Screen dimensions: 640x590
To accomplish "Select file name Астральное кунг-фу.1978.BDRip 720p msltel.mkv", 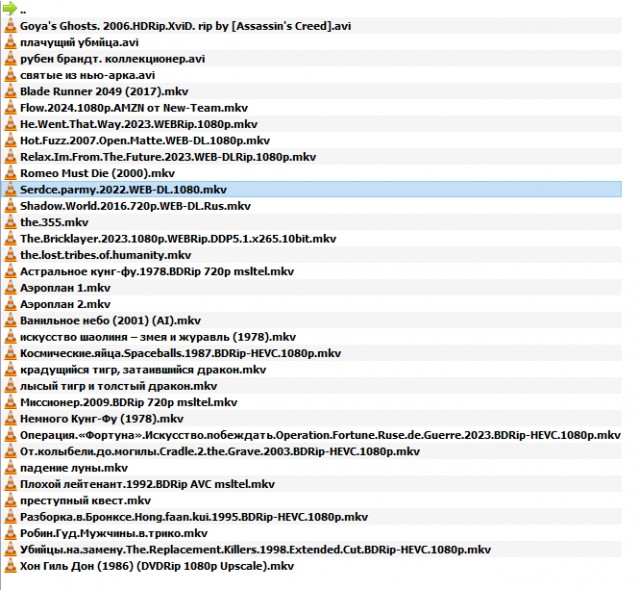I will click(x=157, y=271).
